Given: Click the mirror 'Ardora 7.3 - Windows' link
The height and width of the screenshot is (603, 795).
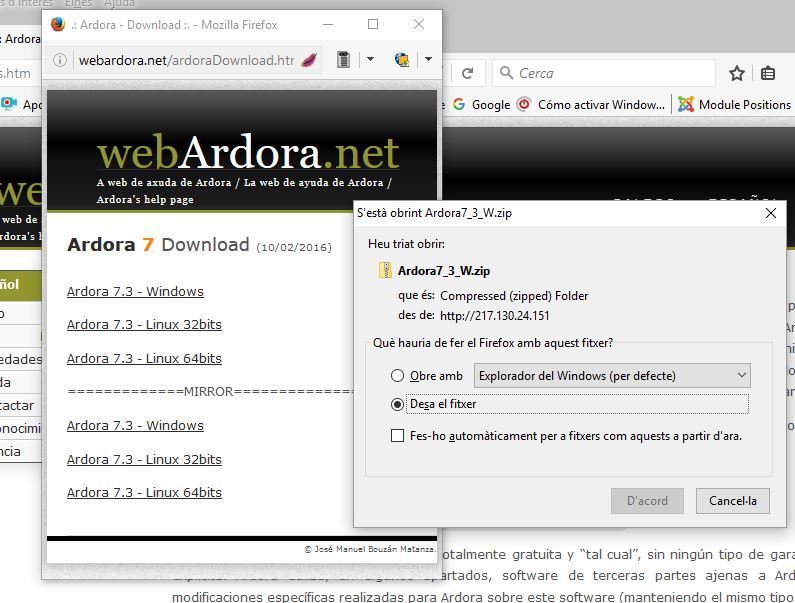Looking at the screenshot, I should [x=135, y=425].
